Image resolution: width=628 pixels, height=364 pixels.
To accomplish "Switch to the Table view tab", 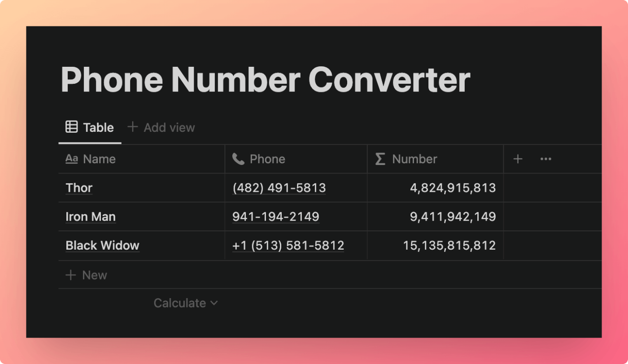I will (x=90, y=127).
